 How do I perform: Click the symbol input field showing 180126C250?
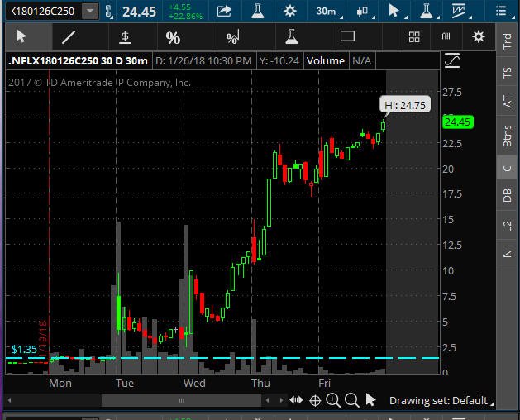tap(43, 12)
